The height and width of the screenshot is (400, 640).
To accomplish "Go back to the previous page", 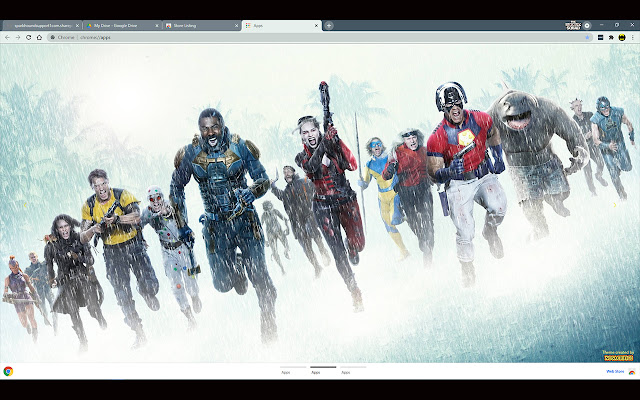I will coord(7,37).
